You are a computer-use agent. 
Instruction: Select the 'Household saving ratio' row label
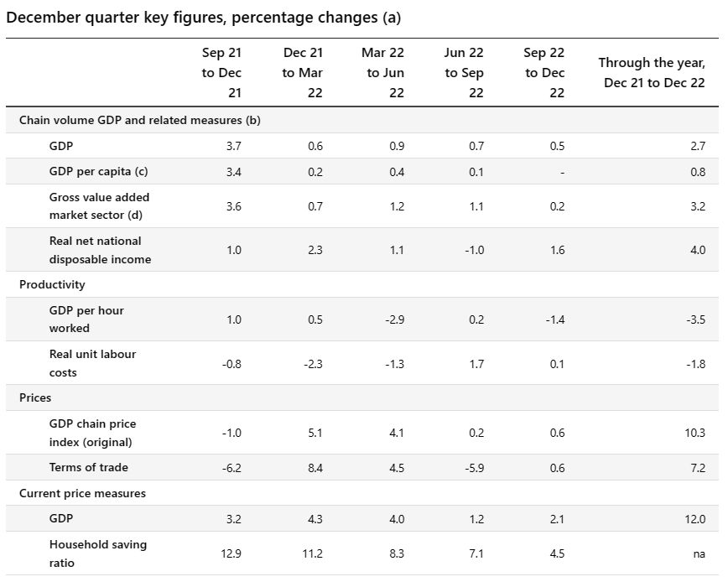click(x=98, y=553)
